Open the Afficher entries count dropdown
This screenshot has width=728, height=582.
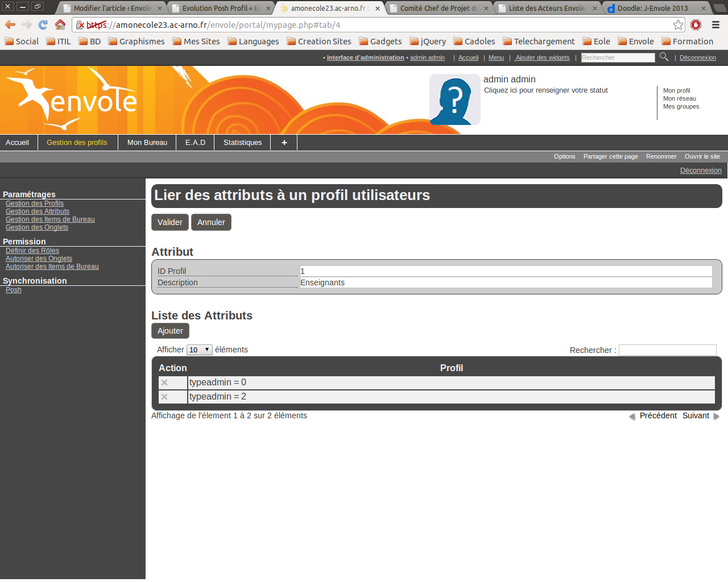click(x=199, y=350)
